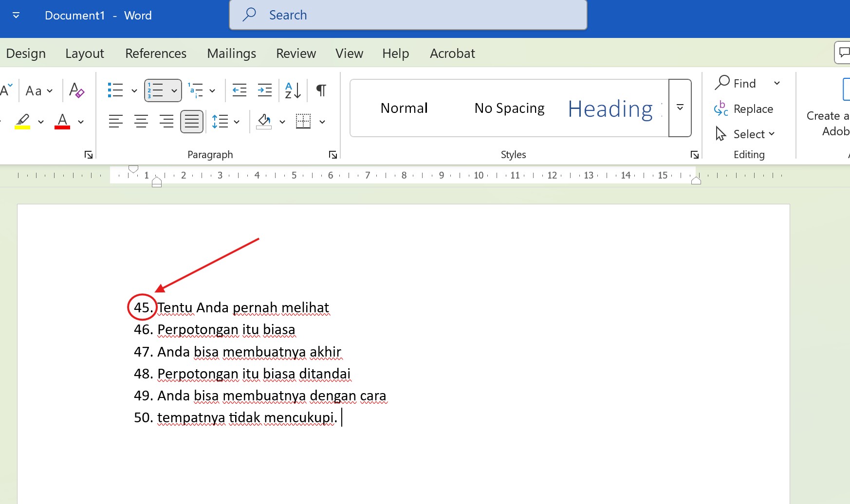This screenshot has height=504, width=850.
Task: Click the Clear All Formatting icon
Action: point(76,90)
